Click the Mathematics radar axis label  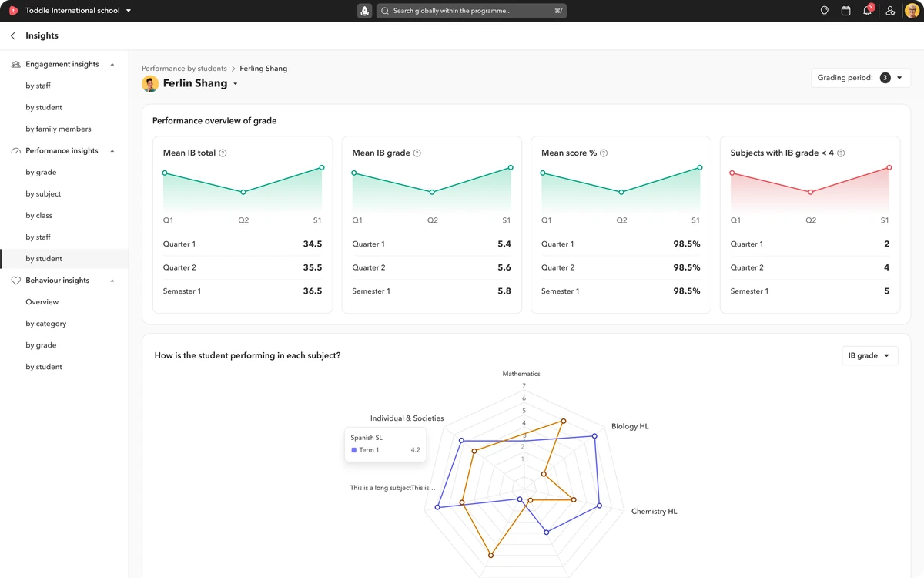(521, 374)
